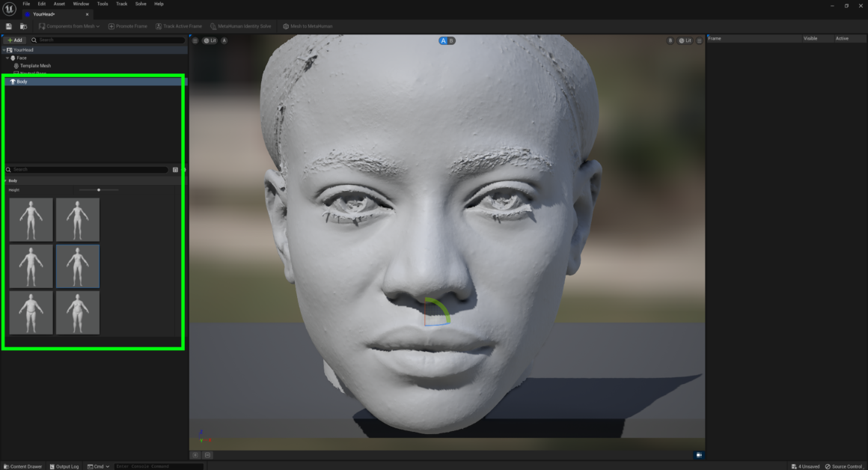The width and height of the screenshot is (868, 470).
Task: Close the YourHead tab
Action: (87, 14)
